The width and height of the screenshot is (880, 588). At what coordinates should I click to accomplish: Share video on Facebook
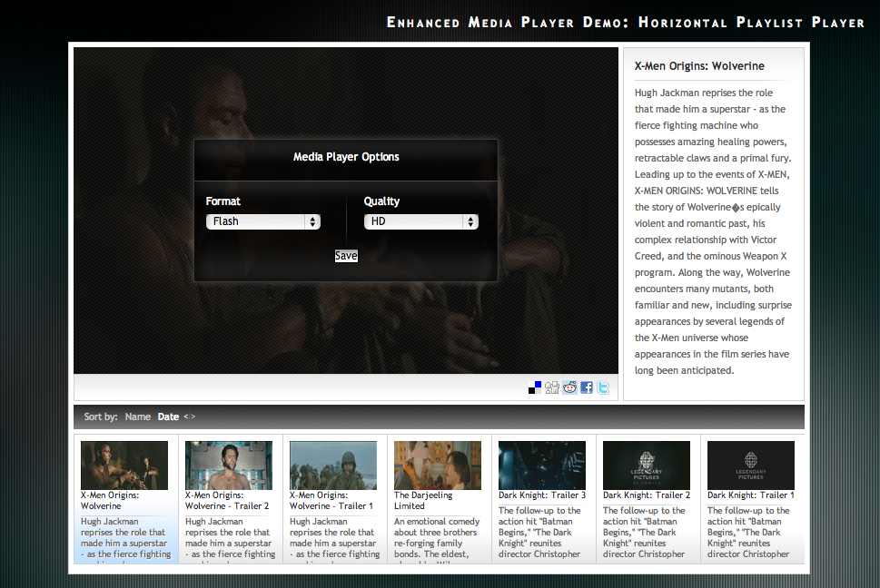click(587, 387)
